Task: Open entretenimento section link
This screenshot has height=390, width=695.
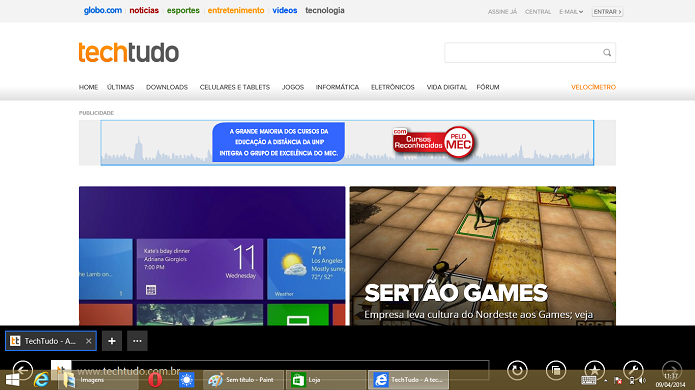Action: point(236,10)
